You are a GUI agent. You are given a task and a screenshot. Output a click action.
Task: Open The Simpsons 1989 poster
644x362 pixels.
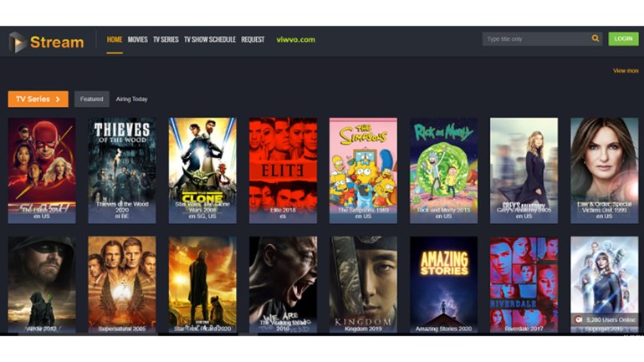[363, 171]
